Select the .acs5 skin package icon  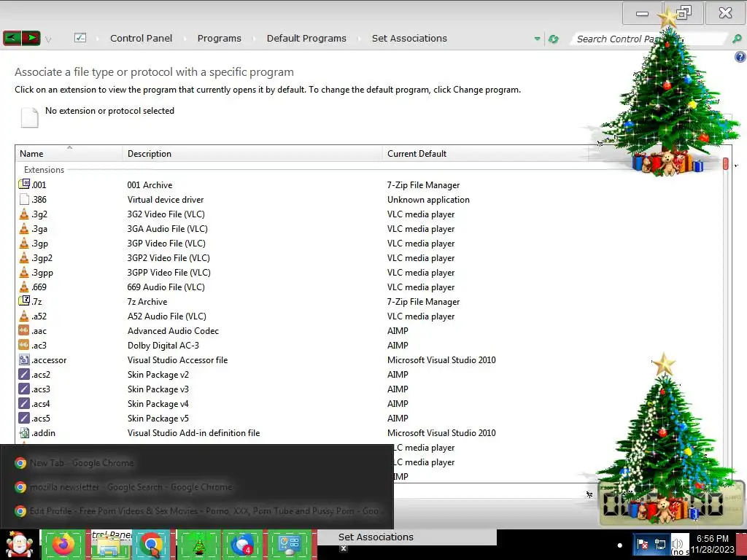(24, 418)
